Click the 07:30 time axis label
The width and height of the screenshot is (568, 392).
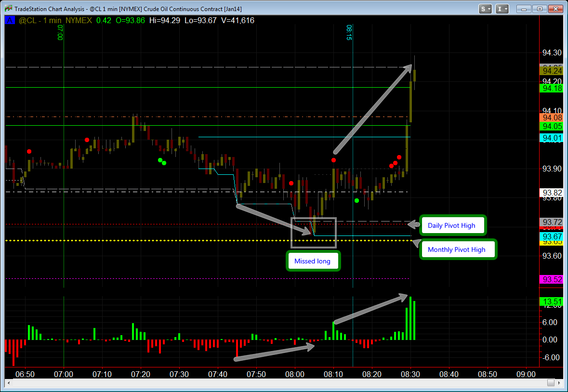click(179, 374)
